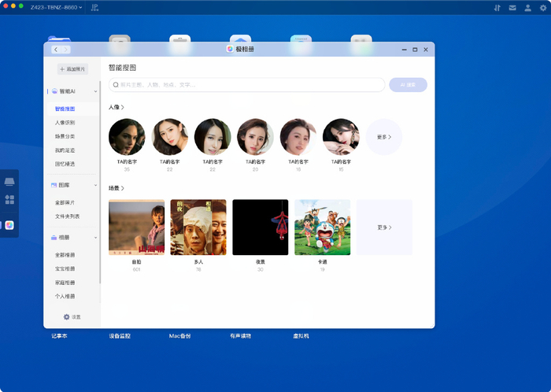Viewport: 551px width, 392px height.
Task: Select 智能搜图 in sidebar
Action: [65, 109]
